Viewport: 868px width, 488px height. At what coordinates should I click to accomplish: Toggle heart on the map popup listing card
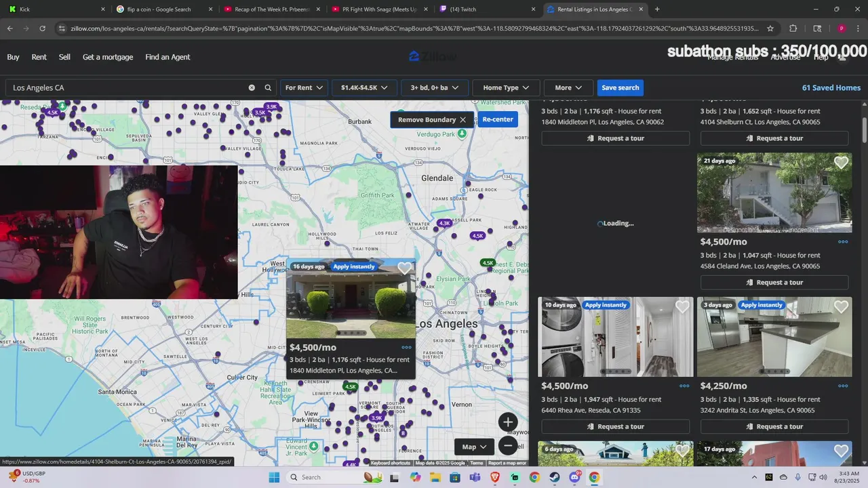coord(405,268)
